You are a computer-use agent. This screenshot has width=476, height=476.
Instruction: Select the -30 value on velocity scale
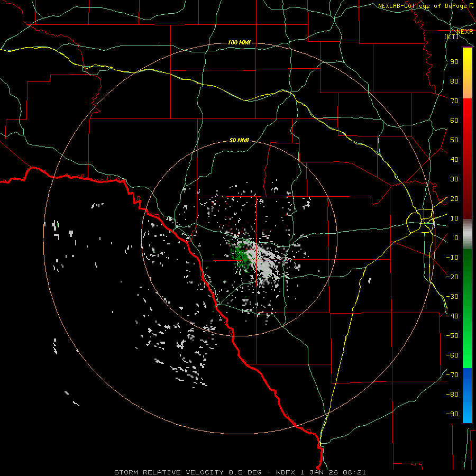452,297
